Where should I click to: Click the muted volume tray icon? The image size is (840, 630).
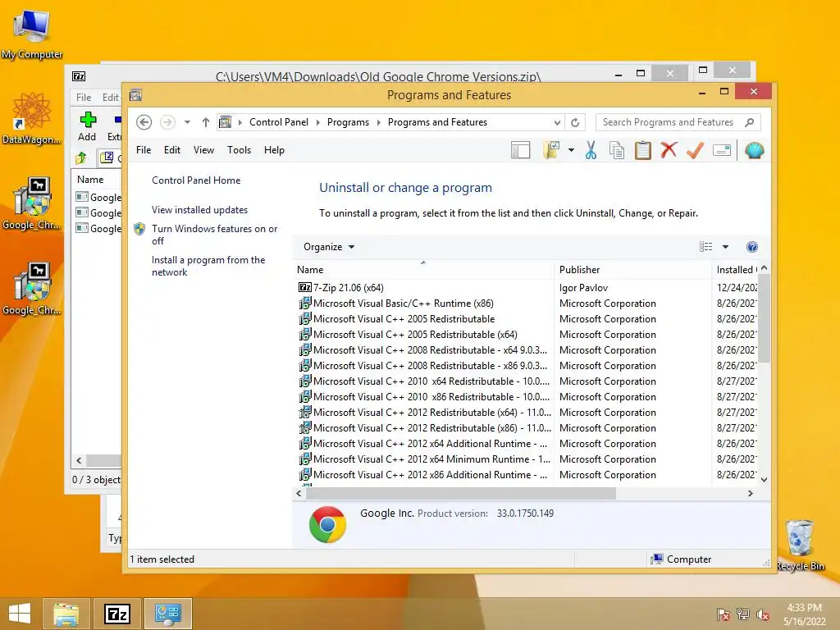coord(763,614)
